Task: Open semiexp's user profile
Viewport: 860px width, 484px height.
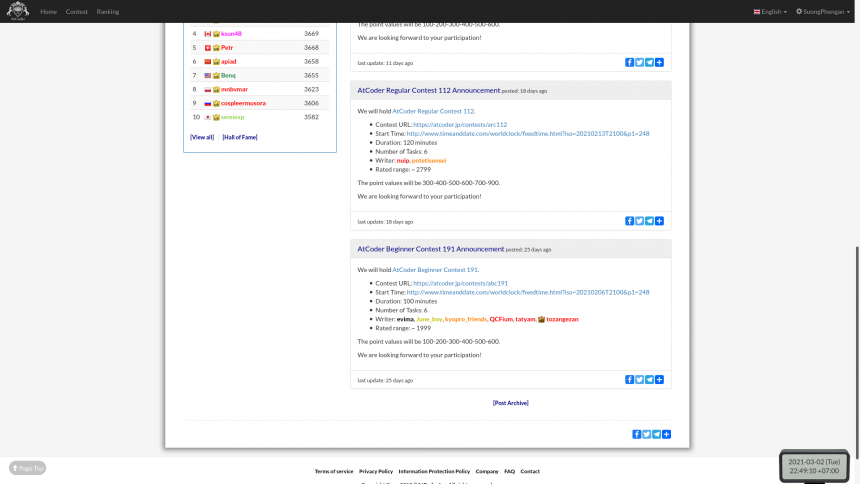Action: pyautogui.click(x=232, y=117)
